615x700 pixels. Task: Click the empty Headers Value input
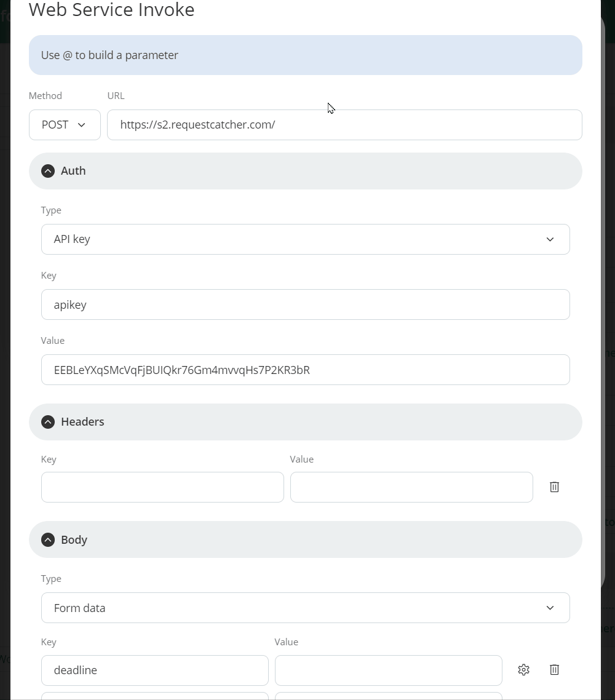411,487
